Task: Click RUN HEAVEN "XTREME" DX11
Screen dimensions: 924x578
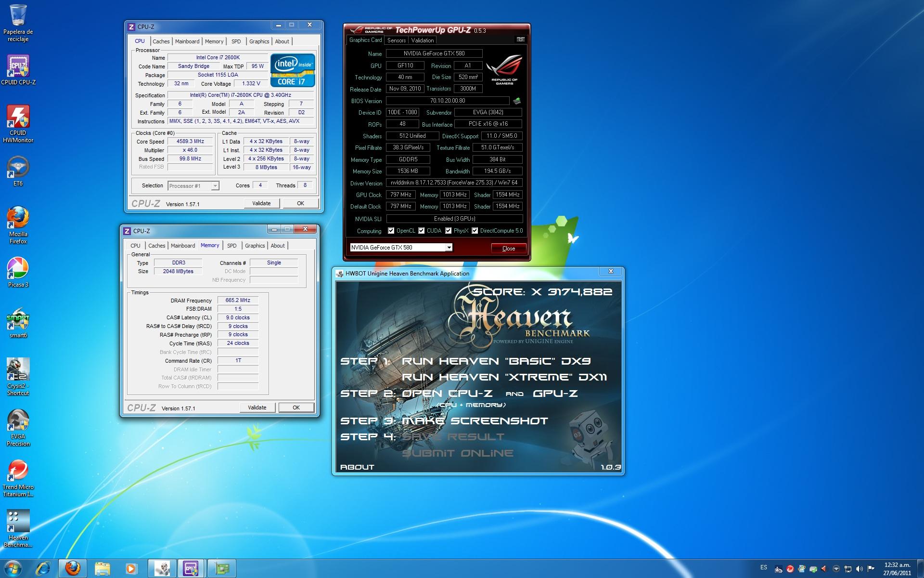Action: 504,377
